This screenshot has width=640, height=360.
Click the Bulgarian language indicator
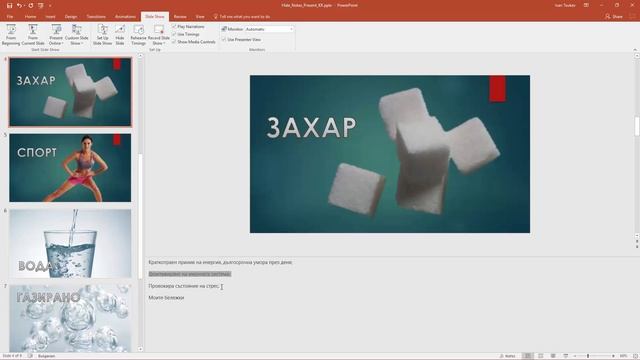tap(47, 356)
